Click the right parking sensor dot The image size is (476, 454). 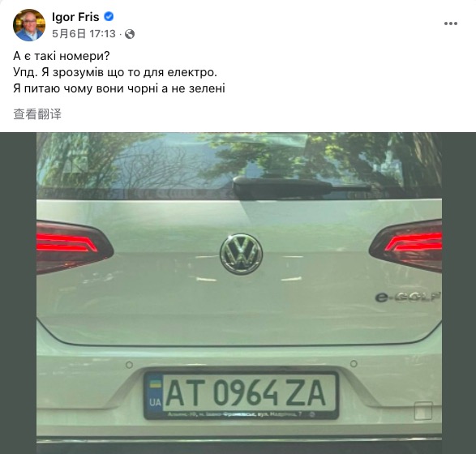pos(354,363)
